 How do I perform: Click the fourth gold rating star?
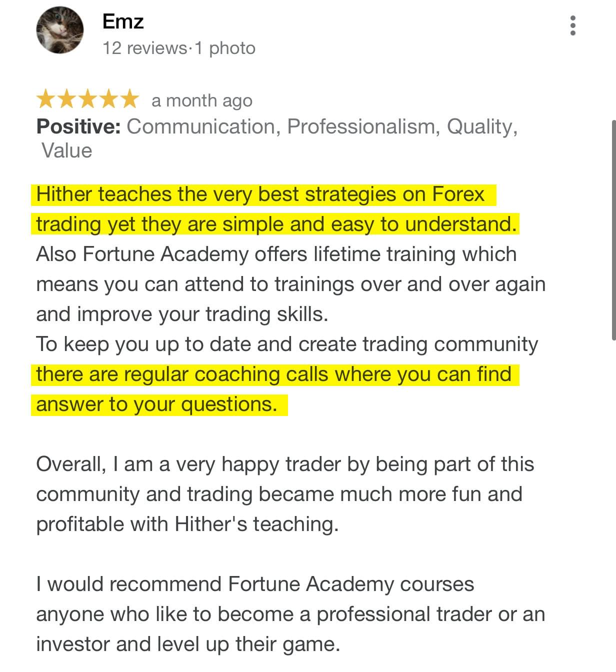[108, 99]
